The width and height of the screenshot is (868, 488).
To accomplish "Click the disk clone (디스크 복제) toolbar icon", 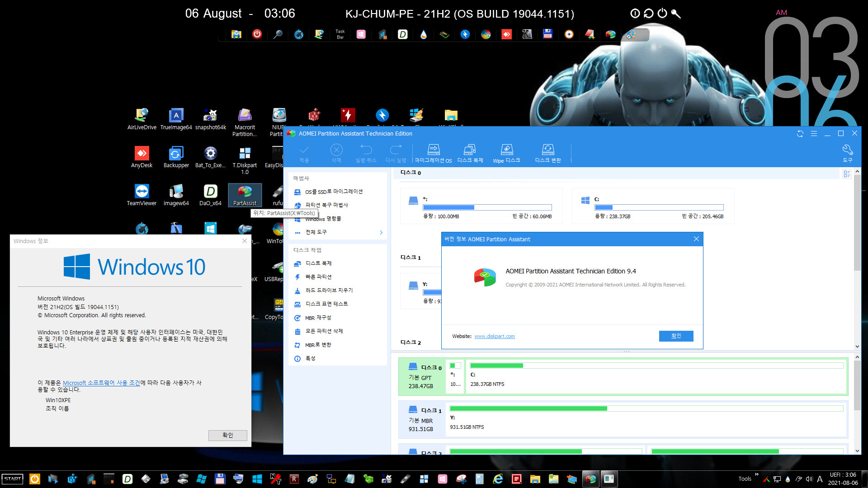I will click(x=470, y=154).
